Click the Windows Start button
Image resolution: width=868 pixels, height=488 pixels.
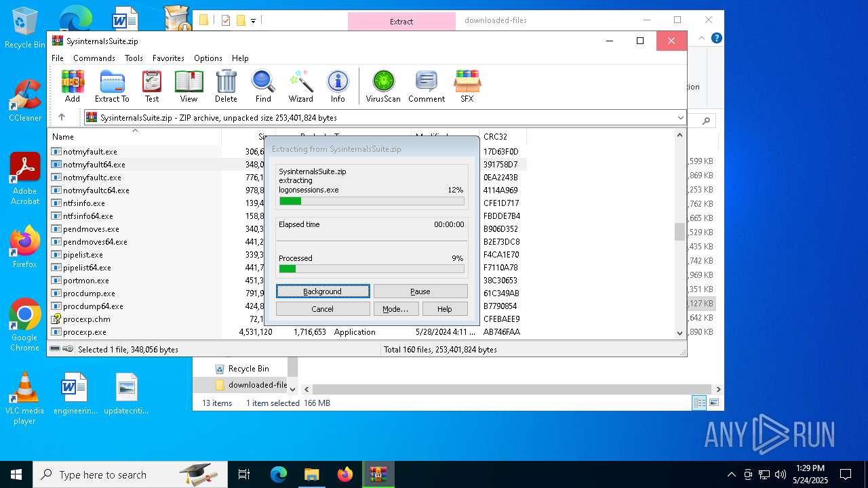(16, 474)
